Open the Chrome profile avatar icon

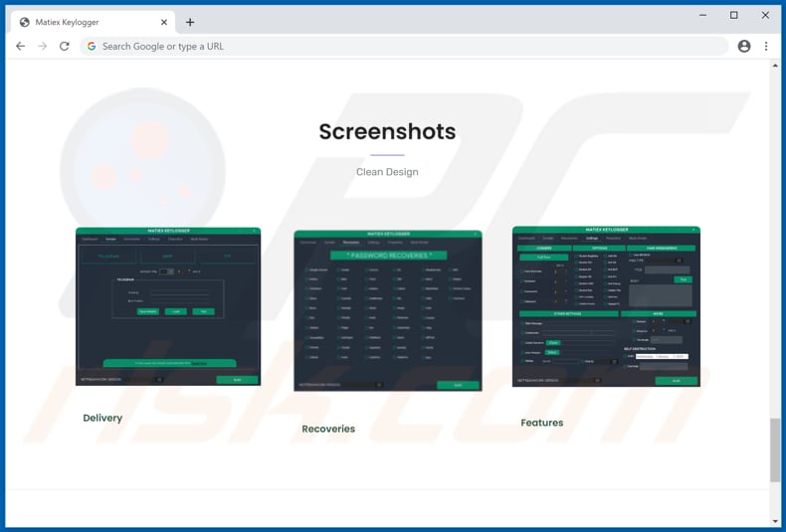pos(744,46)
